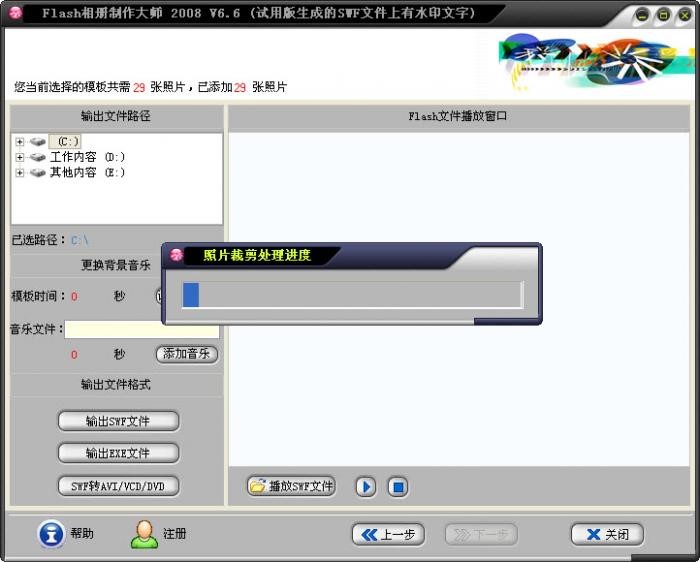This screenshot has height=562, width=700.
Task: Open the 注册 register user icon
Action: 144,534
